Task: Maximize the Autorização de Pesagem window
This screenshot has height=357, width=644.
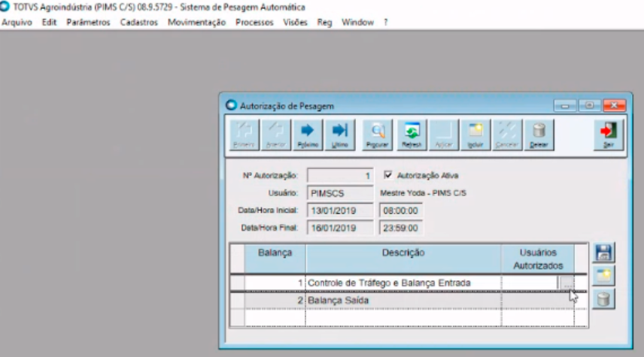Action: pyautogui.click(x=589, y=106)
